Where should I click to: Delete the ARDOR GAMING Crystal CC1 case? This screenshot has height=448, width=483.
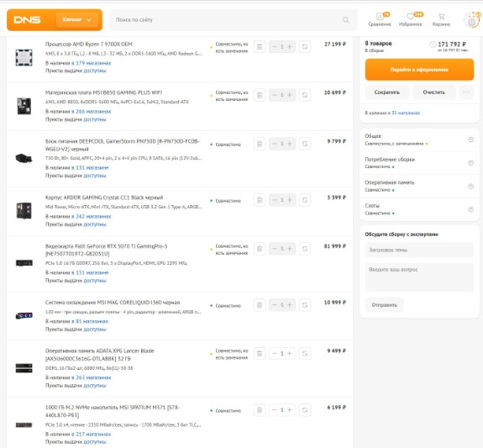point(260,200)
